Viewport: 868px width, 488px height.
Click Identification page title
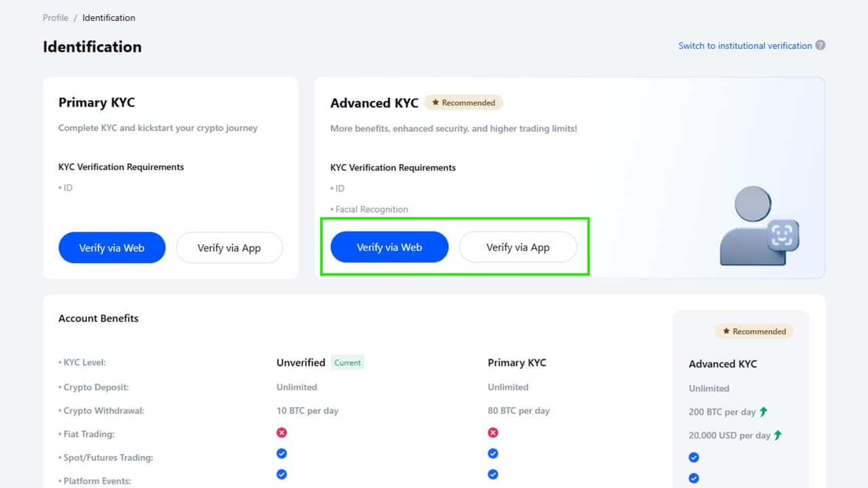coord(92,47)
